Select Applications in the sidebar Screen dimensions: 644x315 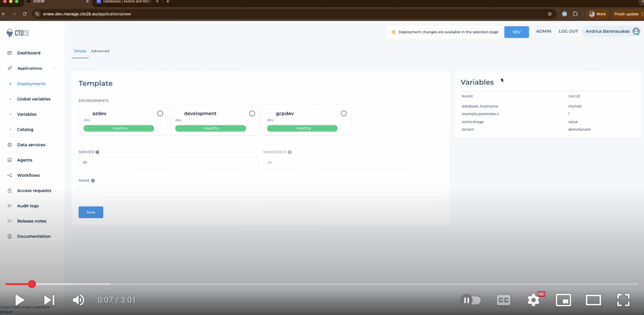pos(30,68)
